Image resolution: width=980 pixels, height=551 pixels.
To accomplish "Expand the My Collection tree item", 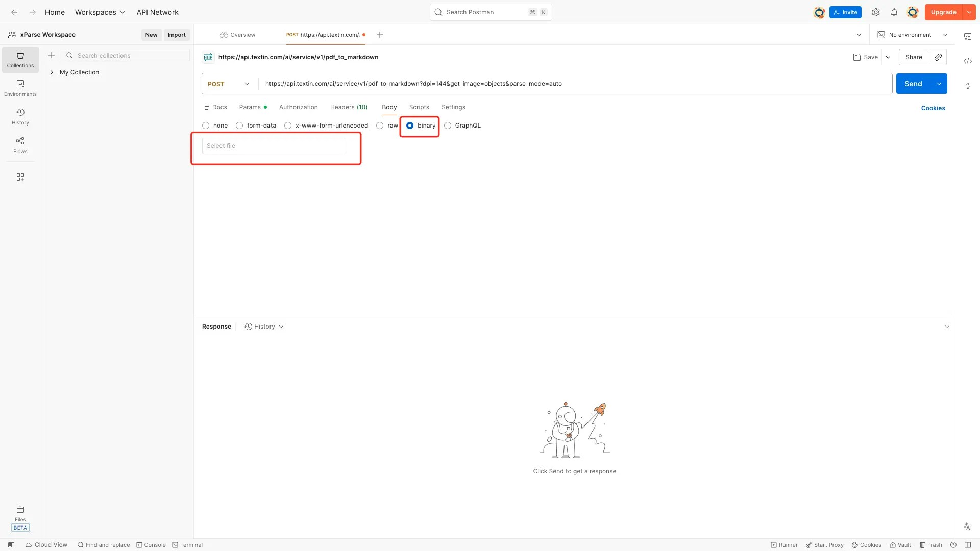I will coord(52,72).
